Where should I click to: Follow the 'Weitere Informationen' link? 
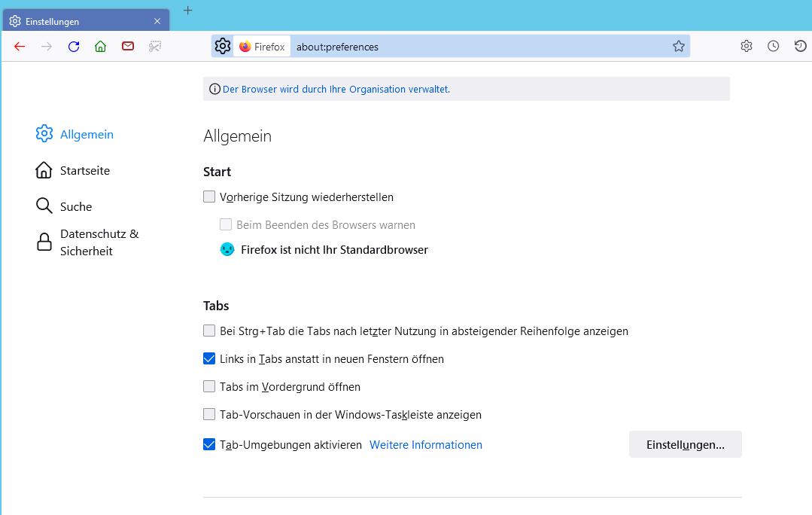[426, 445]
